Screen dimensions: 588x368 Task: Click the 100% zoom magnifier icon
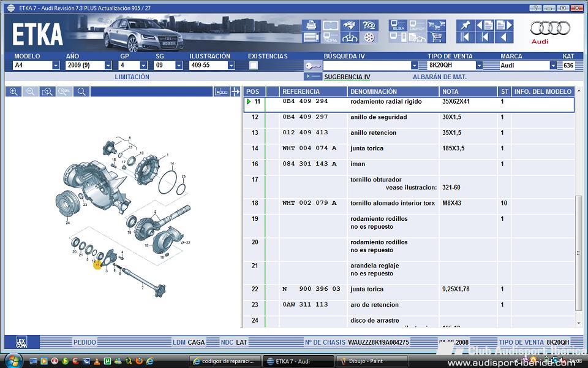coord(64,91)
